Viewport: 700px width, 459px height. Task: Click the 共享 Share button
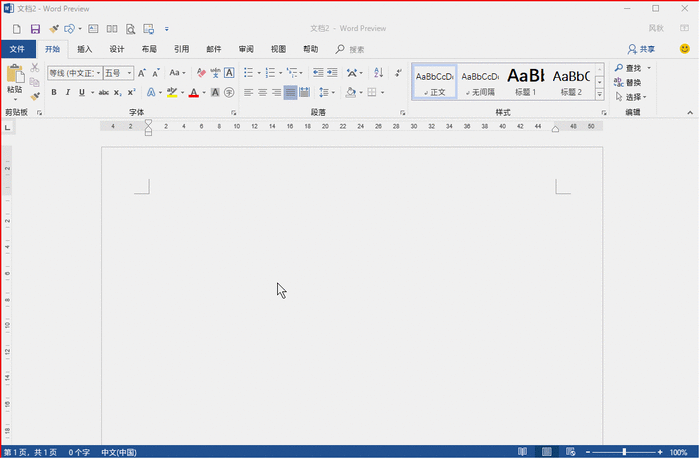(x=641, y=49)
